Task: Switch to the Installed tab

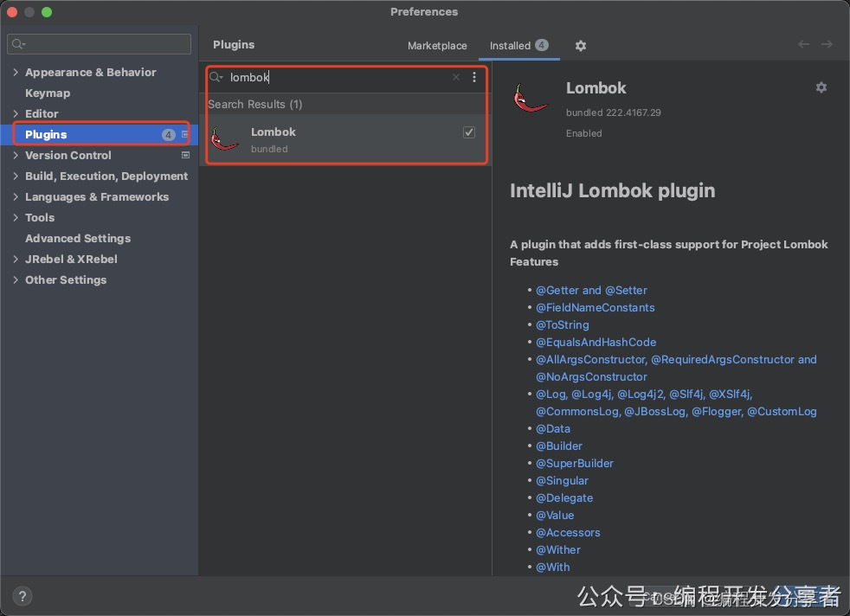Action: point(510,46)
